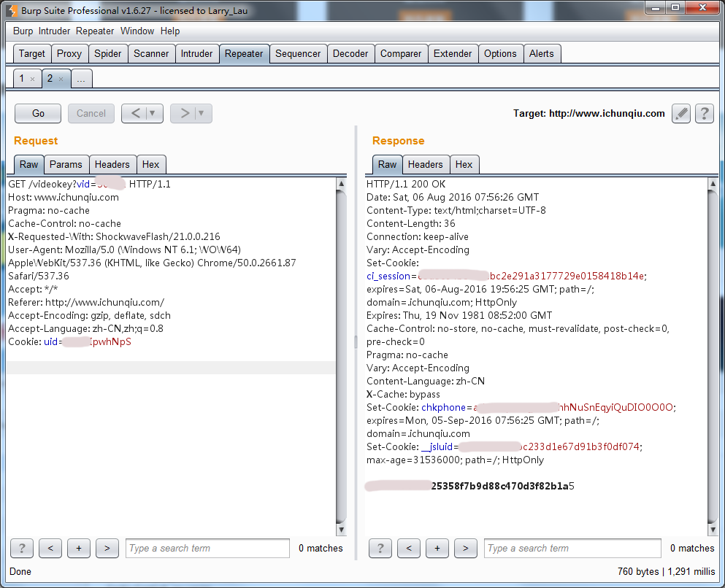
Task: Open the history forward dropdown arrow
Action: 202,113
